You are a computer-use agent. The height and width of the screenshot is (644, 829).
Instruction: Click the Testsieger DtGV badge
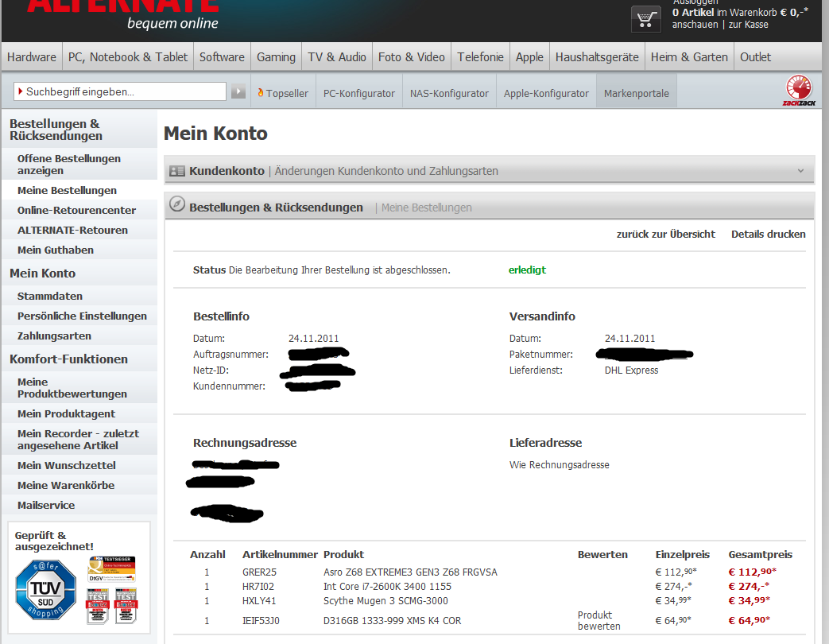click(x=111, y=569)
